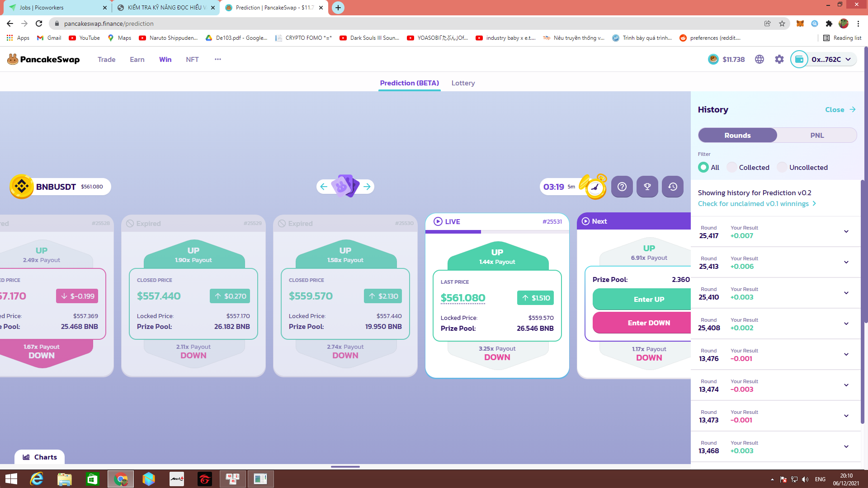The image size is (868, 488).
Task: Select the All filter radio button
Action: (703, 167)
